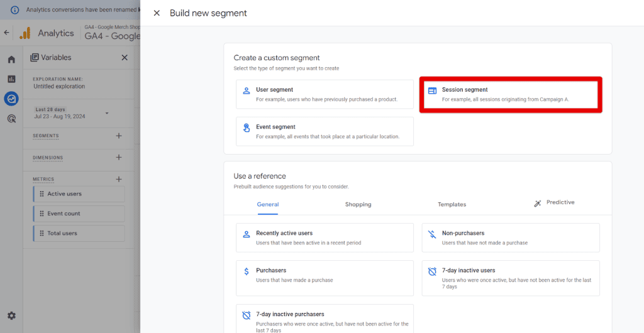Viewport: 644px width, 333px height.
Task: Switch to the Shopping tab
Action: pyautogui.click(x=358, y=204)
